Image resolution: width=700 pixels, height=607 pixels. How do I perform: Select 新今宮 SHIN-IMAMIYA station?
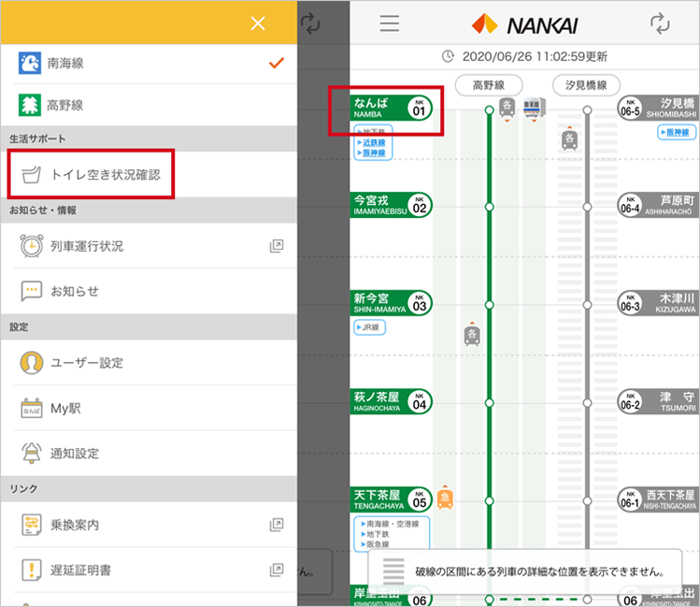coord(391,303)
